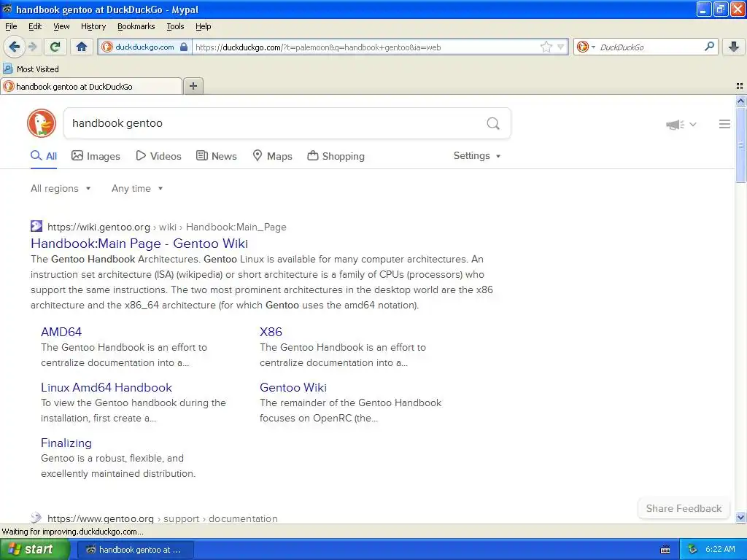Viewport: 747px width, 560px height.
Task: Open the DuckDuckGo hamburger menu
Action: (724, 124)
